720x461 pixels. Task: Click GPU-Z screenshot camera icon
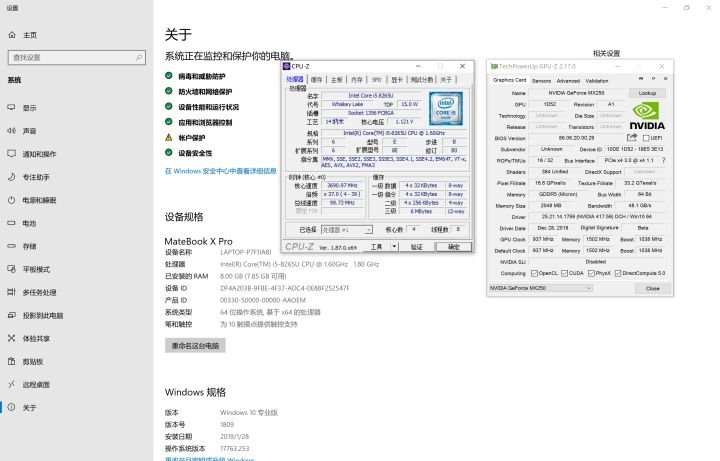click(x=641, y=79)
